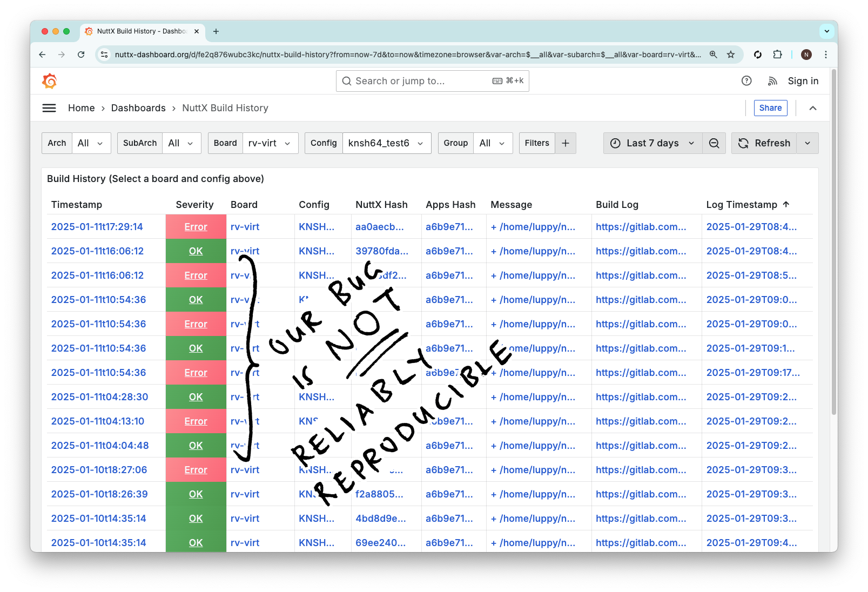Open the browser zoom magnifier icon
Viewport: 868px width, 592px height.
pyautogui.click(x=714, y=55)
